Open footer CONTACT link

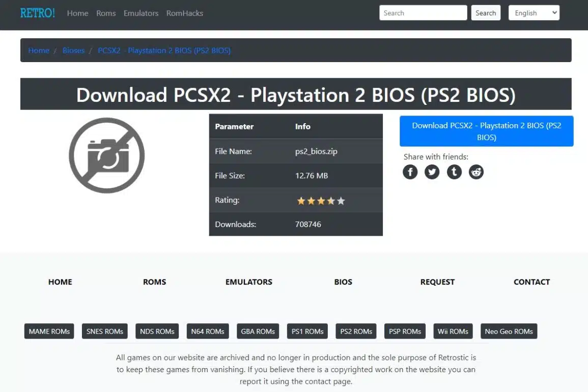point(532,282)
